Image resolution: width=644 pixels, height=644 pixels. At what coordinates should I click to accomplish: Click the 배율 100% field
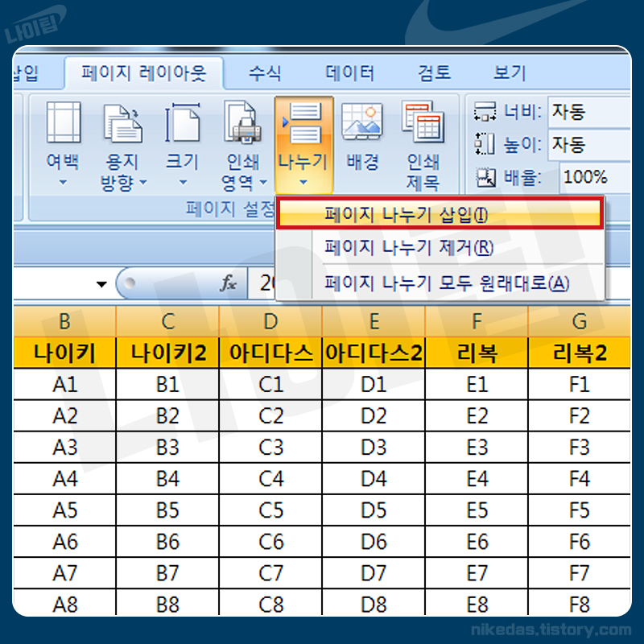595,177
